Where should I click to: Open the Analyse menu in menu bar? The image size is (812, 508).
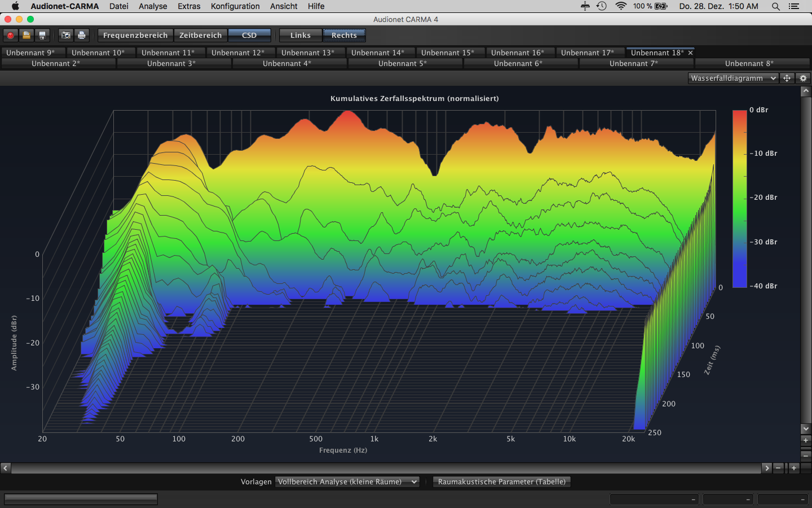coord(153,6)
